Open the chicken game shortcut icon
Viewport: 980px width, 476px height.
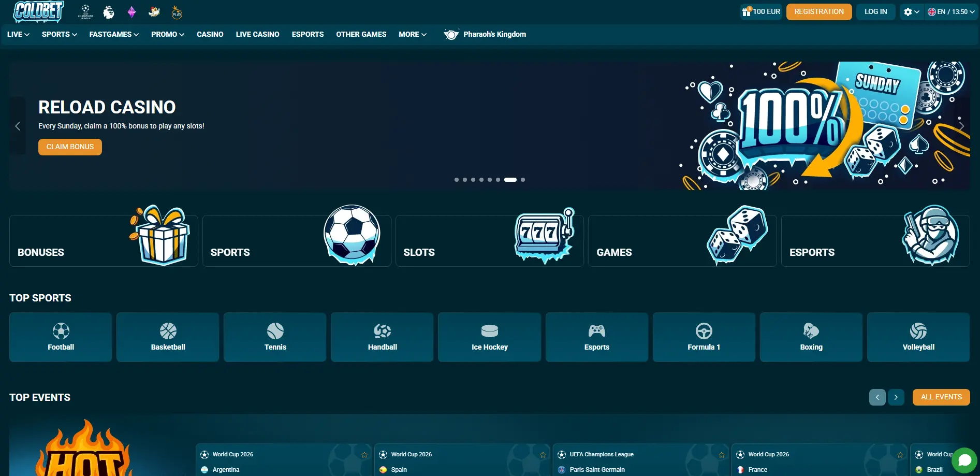(154, 12)
